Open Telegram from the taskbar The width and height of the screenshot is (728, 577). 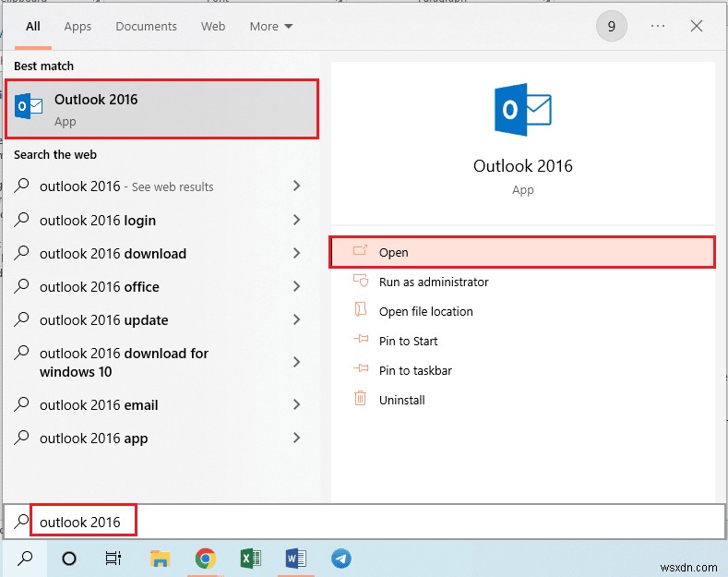[341, 559]
